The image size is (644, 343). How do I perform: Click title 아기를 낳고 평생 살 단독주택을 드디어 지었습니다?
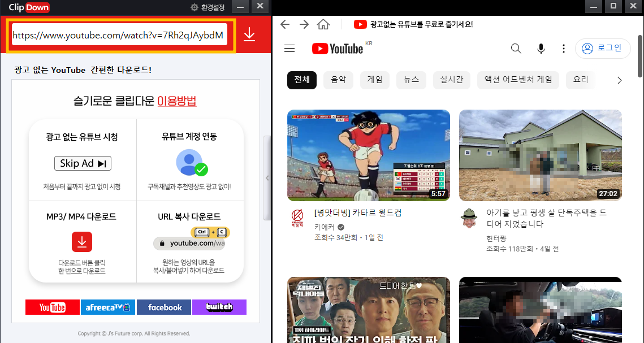(546, 218)
